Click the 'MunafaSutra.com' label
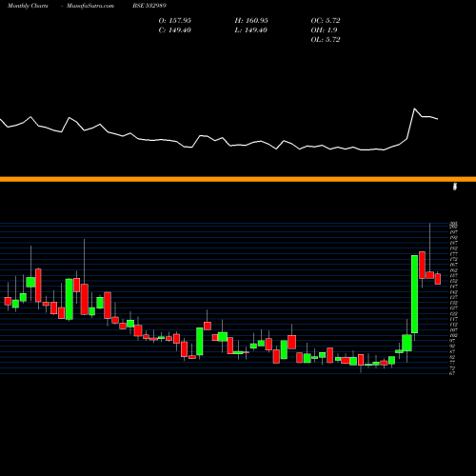Screen dimensions: 476x476 point(90,6)
